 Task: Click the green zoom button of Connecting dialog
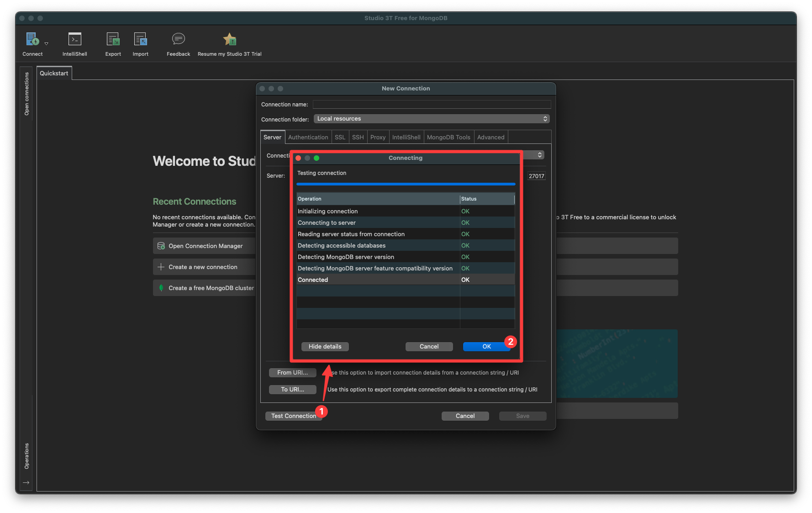(x=316, y=158)
